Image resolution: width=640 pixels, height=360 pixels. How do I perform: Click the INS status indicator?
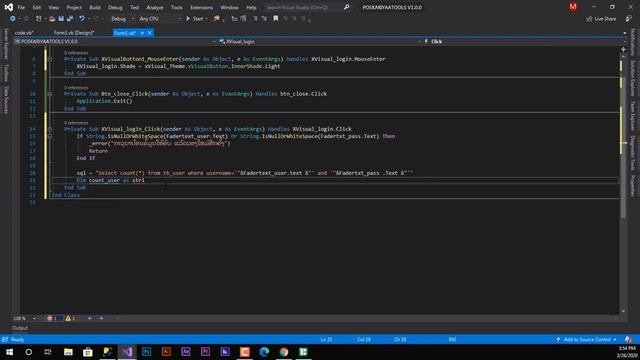452,340
